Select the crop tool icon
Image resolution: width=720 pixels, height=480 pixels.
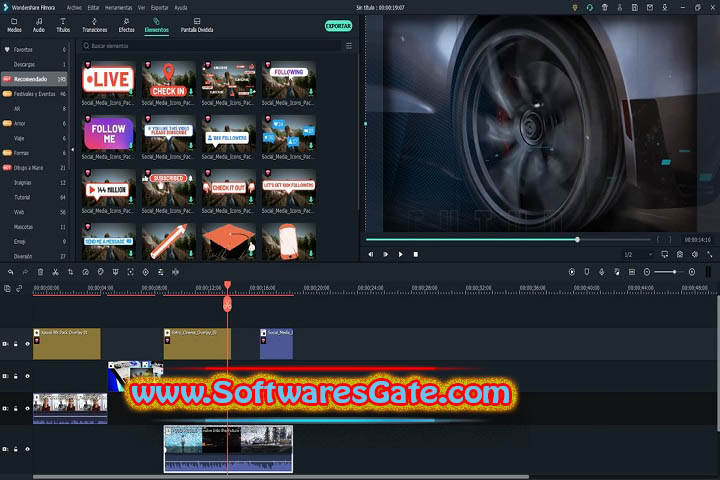[x=70, y=272]
